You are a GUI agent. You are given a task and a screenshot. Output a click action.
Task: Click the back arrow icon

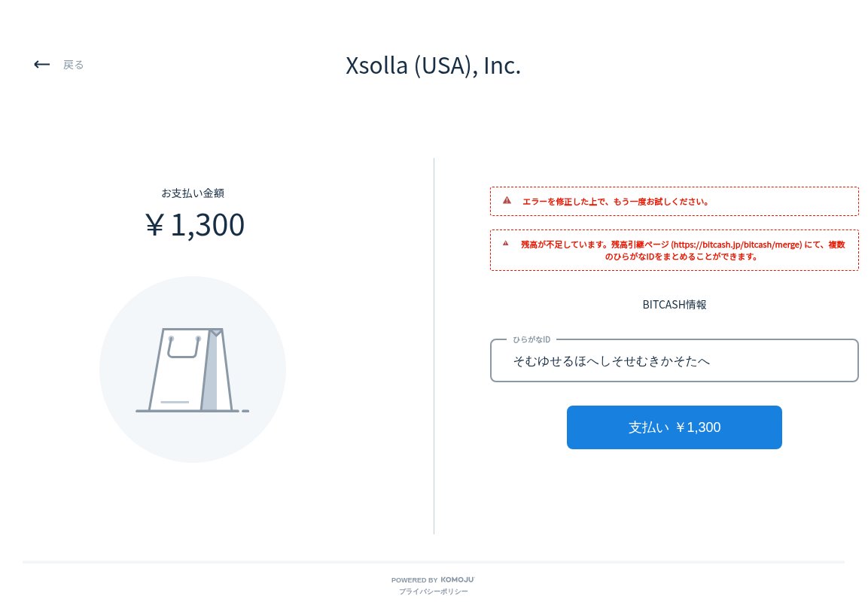[41, 65]
